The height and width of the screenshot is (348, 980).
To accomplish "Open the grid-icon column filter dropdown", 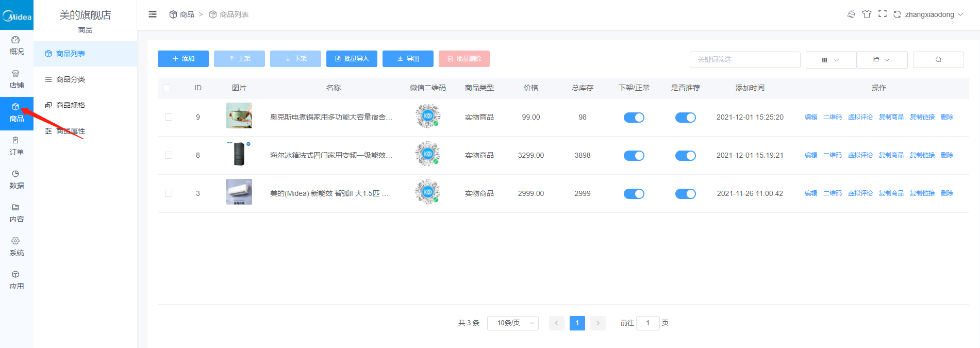I will (x=830, y=60).
